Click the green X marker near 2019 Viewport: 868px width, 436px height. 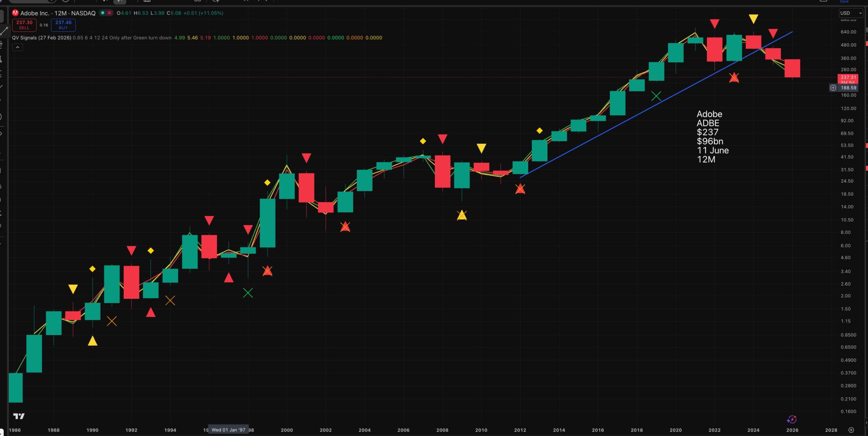[656, 97]
